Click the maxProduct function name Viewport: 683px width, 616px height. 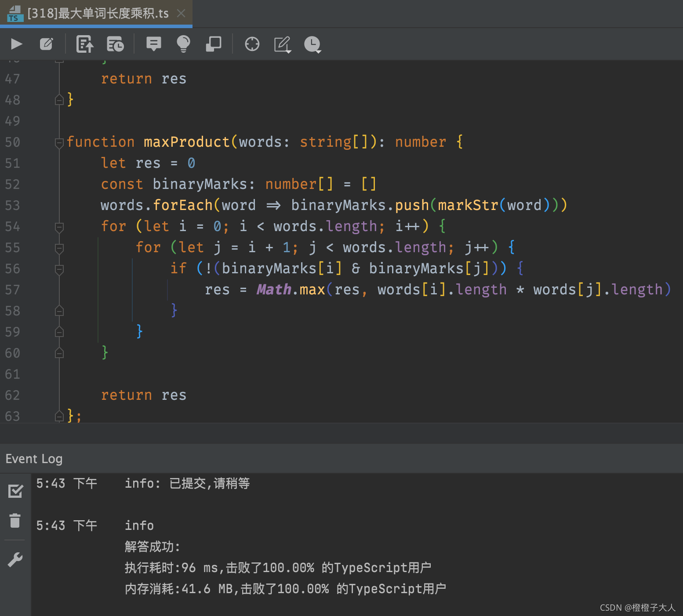(187, 142)
